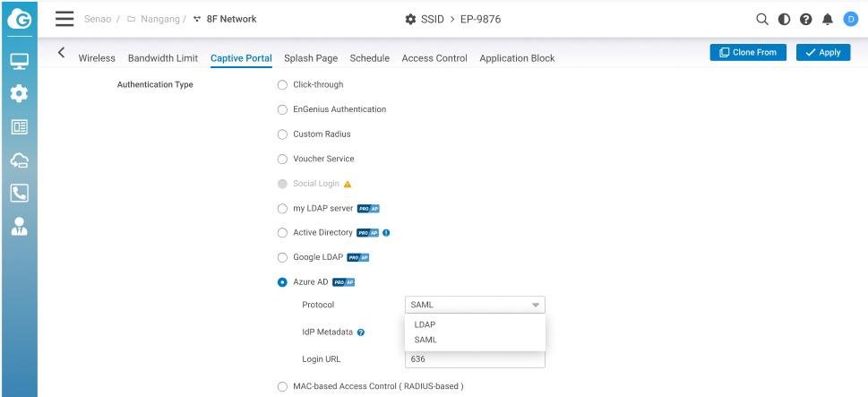Switch to the Splash Page tab
This screenshot has height=397, width=868.
click(311, 58)
